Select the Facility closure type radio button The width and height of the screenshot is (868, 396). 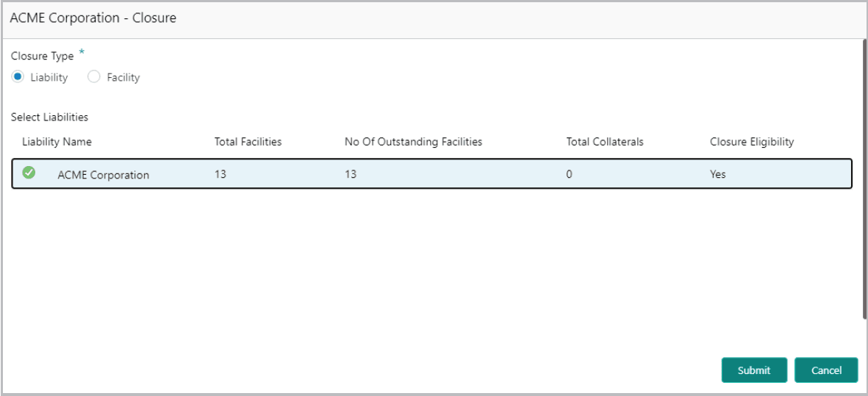[94, 77]
